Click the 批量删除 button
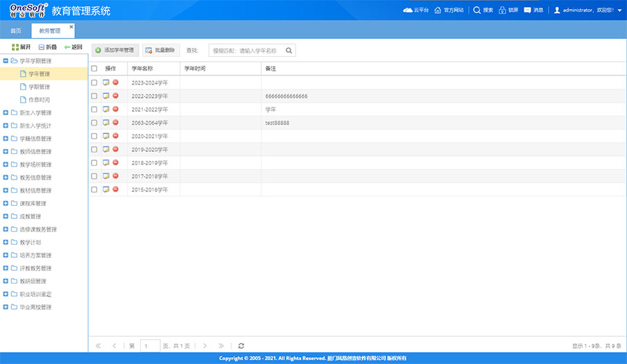Viewport: 627px width, 364px height. 160,51
